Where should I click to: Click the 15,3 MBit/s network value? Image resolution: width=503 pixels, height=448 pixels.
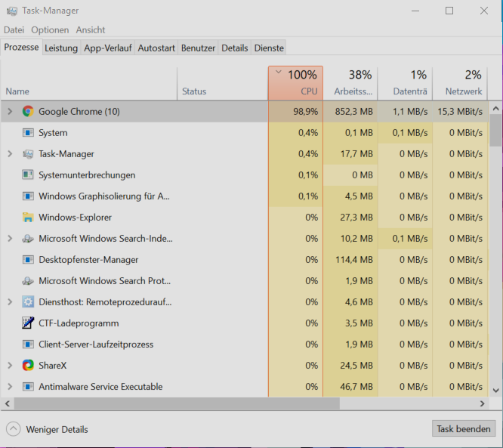pyautogui.click(x=460, y=111)
